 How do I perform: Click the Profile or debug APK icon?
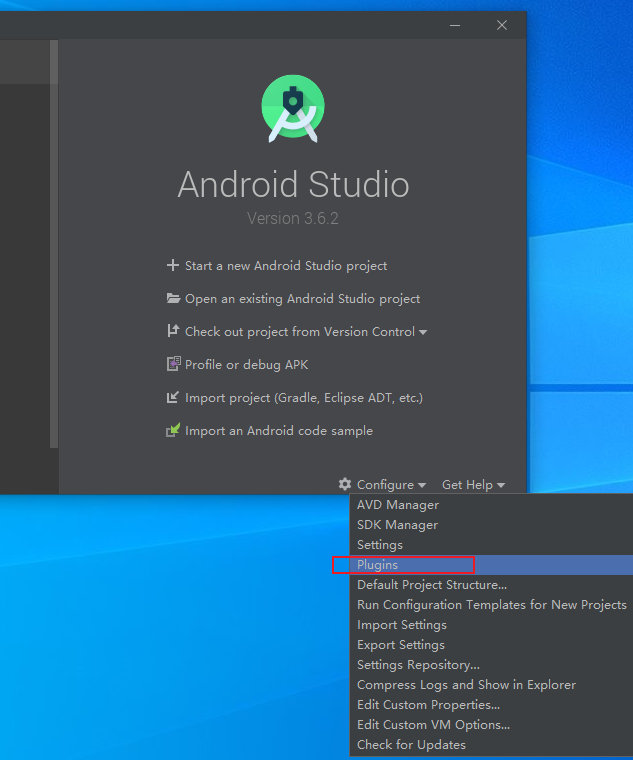pyautogui.click(x=174, y=364)
